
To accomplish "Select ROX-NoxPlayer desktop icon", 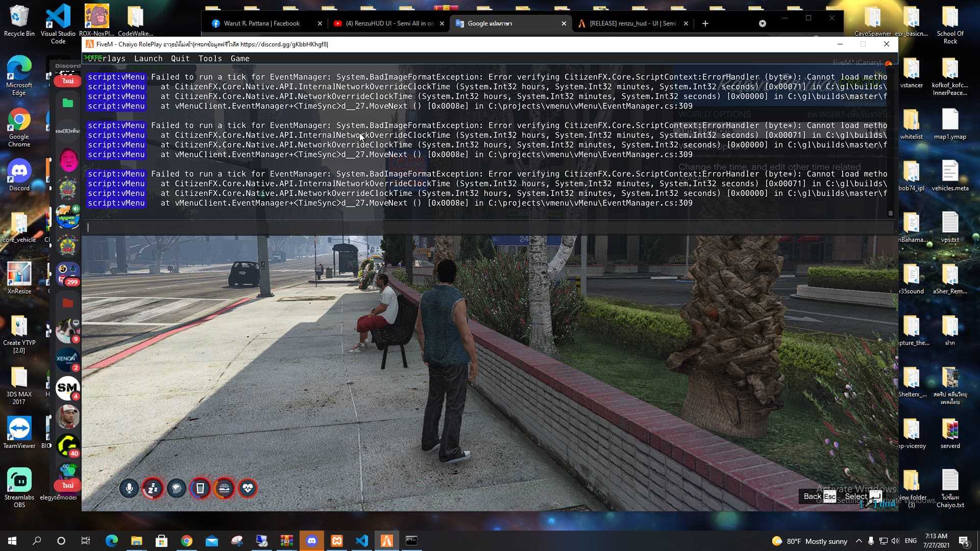I will 96,20.
